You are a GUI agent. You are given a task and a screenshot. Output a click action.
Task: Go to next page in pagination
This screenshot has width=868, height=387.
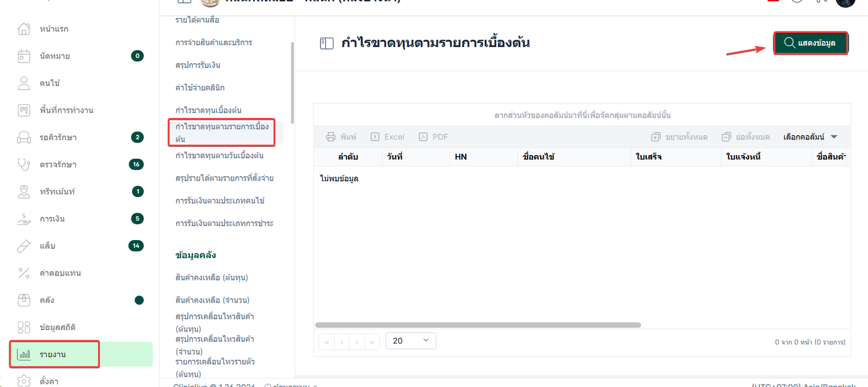[x=357, y=342]
